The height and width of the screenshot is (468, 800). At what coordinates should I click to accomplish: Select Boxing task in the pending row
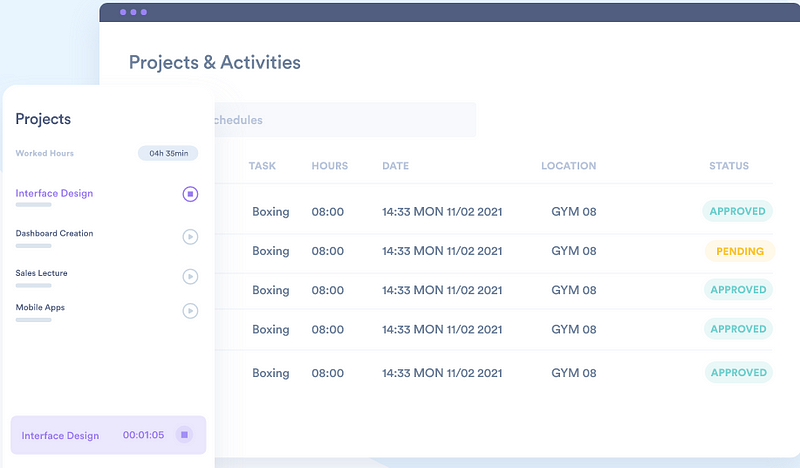click(x=270, y=251)
